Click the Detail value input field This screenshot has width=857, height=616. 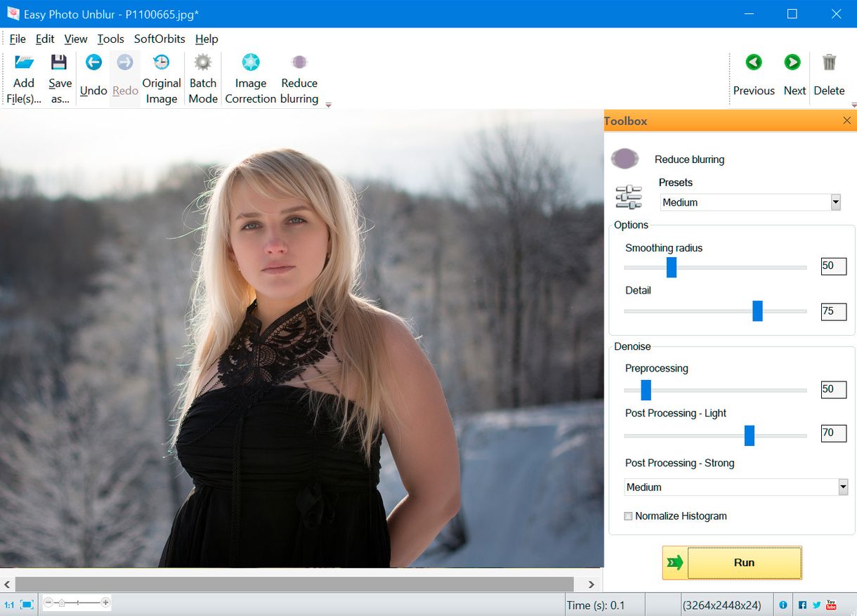tap(833, 311)
